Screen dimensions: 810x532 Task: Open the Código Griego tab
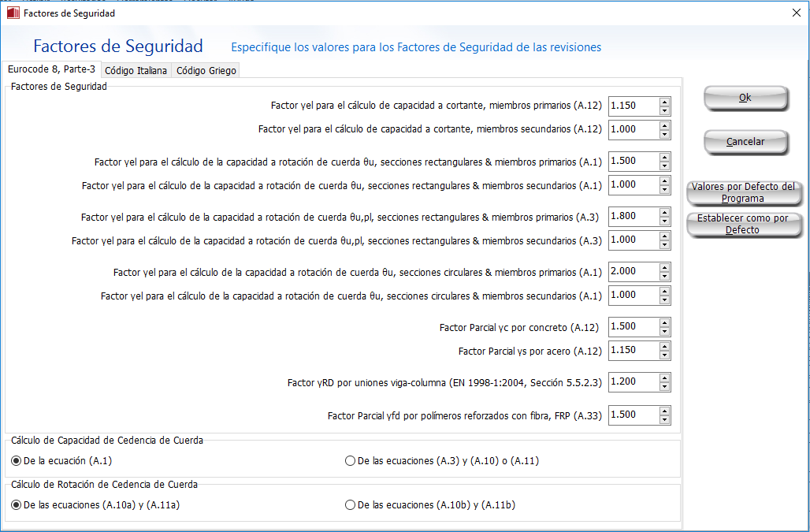pyautogui.click(x=206, y=70)
